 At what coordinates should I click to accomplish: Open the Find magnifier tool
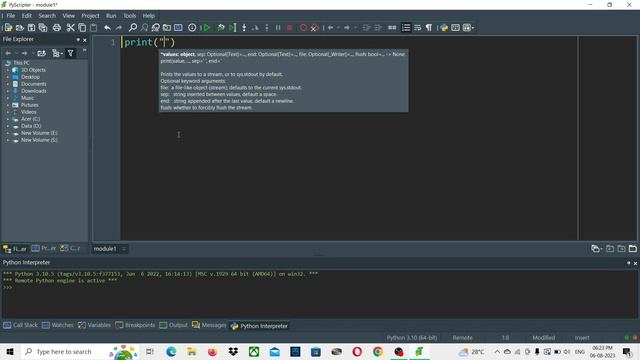(x=133, y=28)
